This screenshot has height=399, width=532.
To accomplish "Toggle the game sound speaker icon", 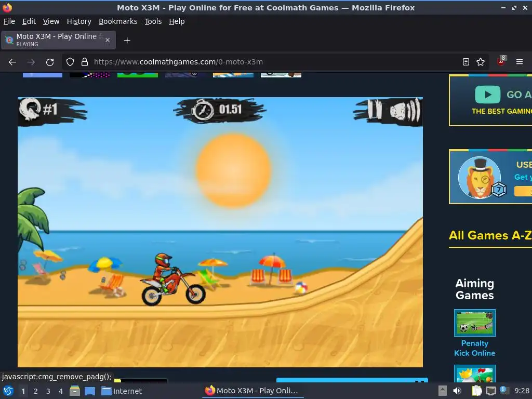I will (404, 110).
